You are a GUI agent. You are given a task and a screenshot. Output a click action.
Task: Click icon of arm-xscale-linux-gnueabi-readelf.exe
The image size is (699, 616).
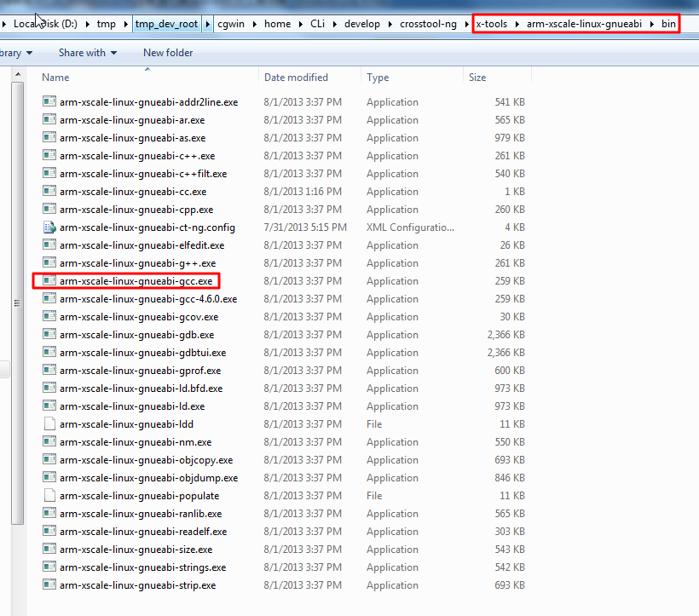pos(49,531)
